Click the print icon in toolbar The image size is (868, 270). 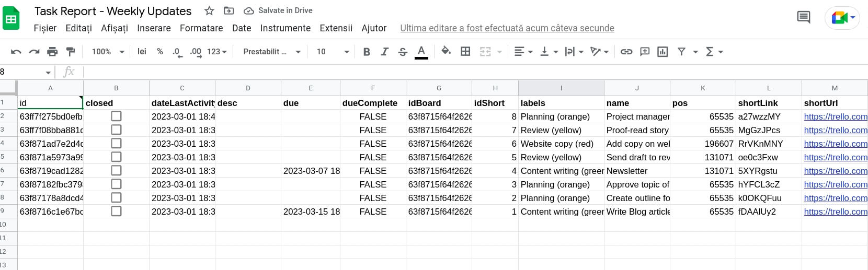click(52, 52)
